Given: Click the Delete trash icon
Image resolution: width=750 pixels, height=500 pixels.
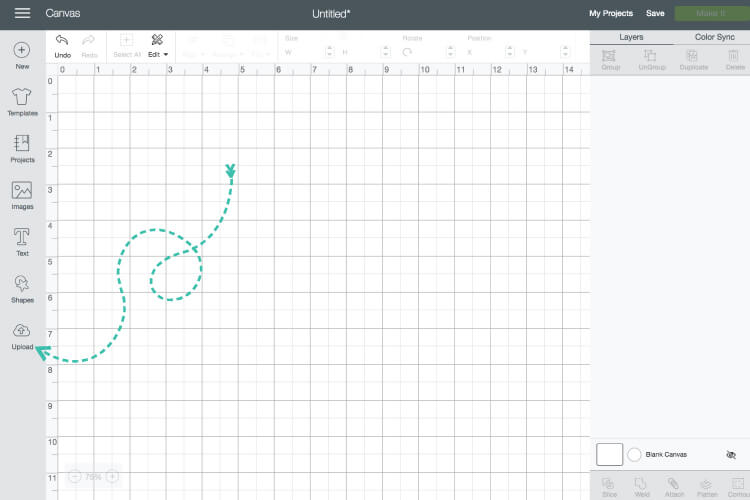Looking at the screenshot, I should 734,56.
